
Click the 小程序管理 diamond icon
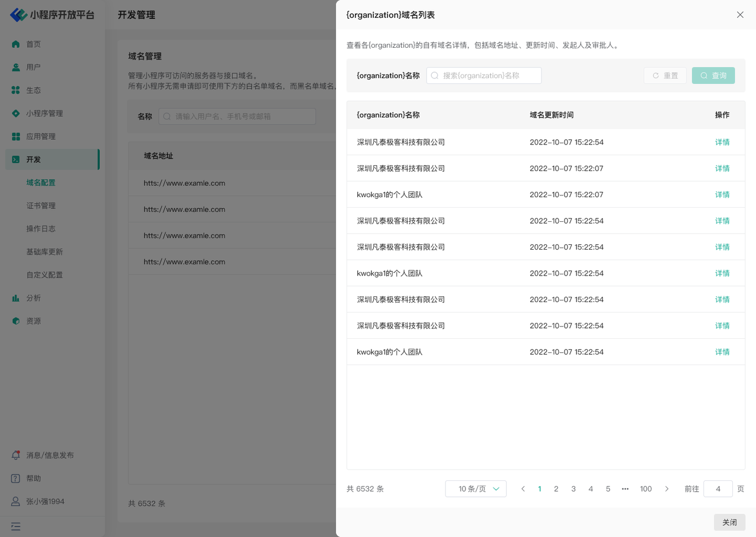pos(16,113)
